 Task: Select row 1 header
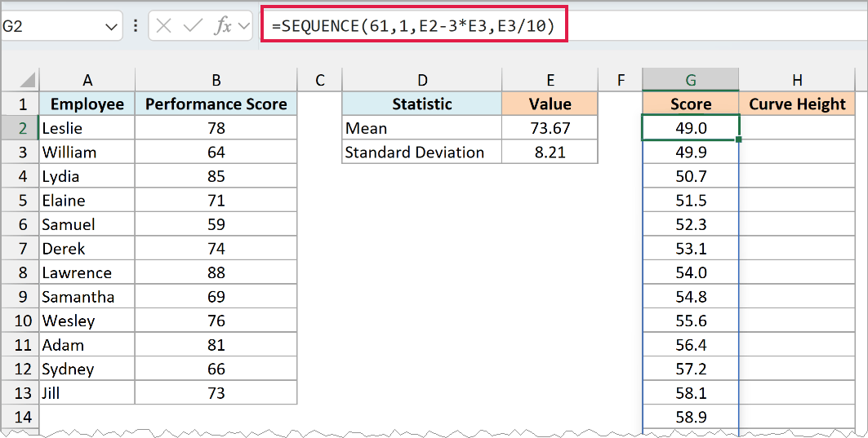[x=20, y=104]
